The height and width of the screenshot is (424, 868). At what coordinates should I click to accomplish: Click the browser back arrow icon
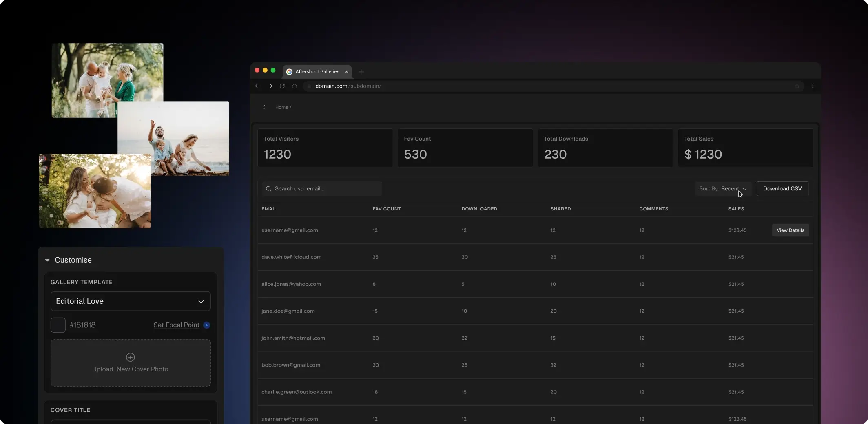click(x=257, y=86)
